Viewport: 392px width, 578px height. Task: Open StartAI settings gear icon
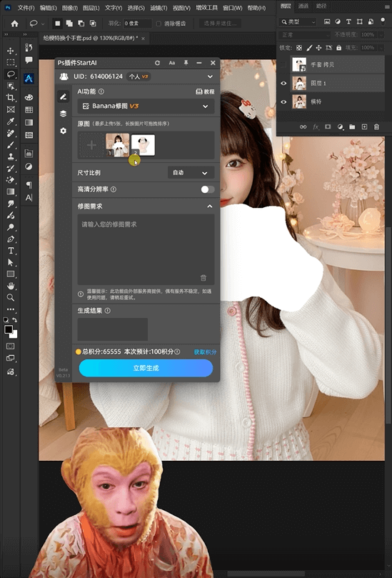tap(64, 131)
